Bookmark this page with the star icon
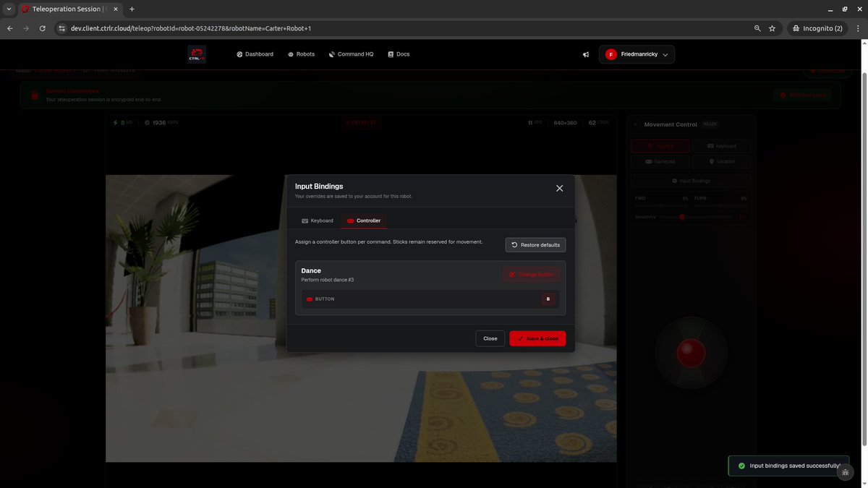868x488 pixels. tap(772, 28)
